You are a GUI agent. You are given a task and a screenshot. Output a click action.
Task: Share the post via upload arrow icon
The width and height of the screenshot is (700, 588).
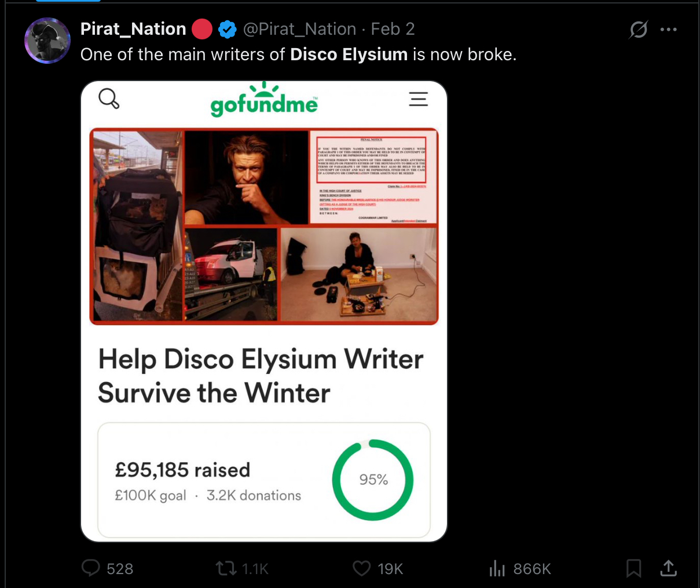(669, 568)
